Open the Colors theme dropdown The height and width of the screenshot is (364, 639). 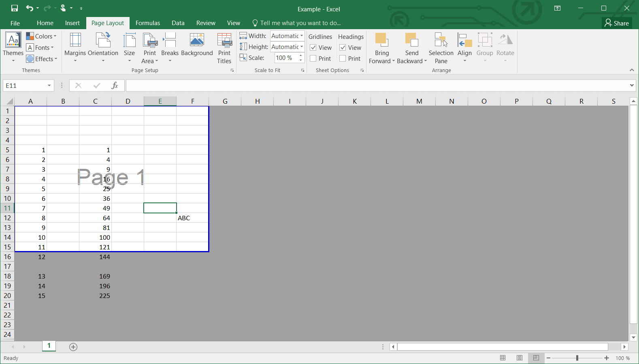click(x=41, y=36)
